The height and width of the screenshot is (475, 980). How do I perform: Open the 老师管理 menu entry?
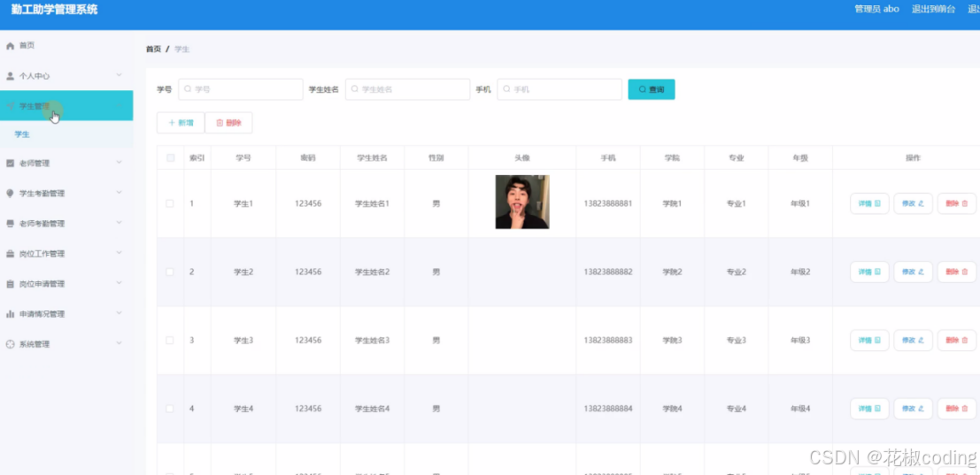66,164
